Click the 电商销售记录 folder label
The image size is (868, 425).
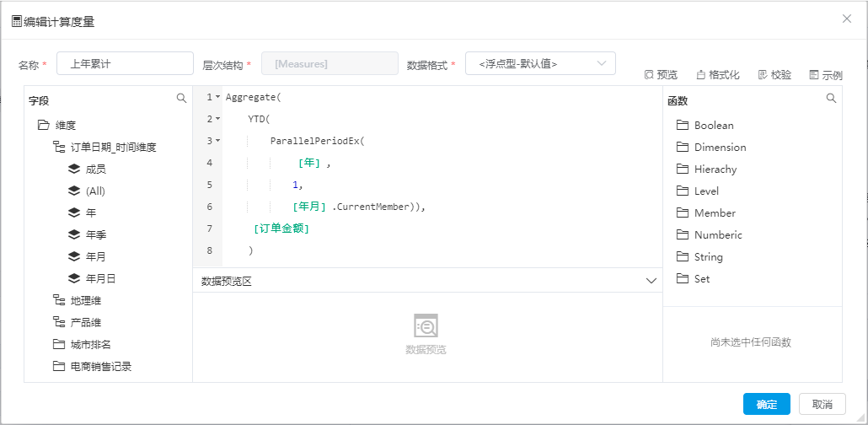click(x=101, y=366)
